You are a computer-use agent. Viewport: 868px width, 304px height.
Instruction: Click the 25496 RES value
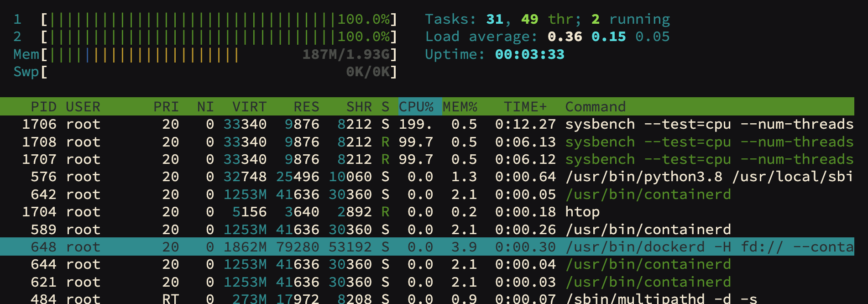(298, 177)
